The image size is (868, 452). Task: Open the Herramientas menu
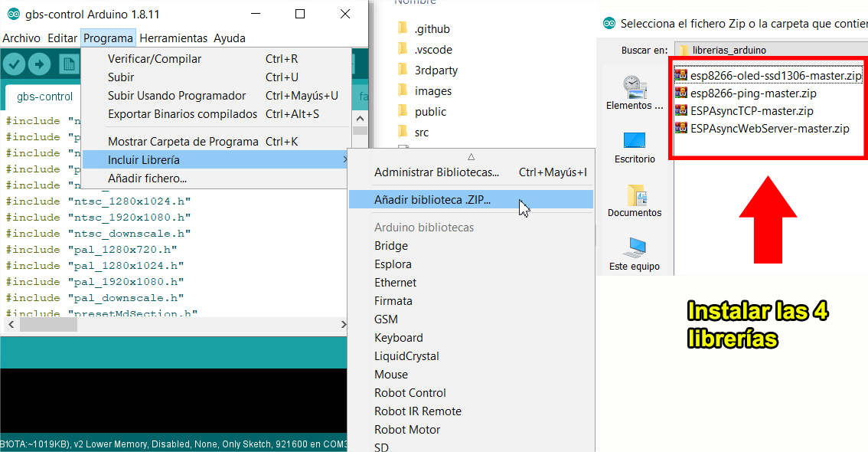pyautogui.click(x=173, y=38)
